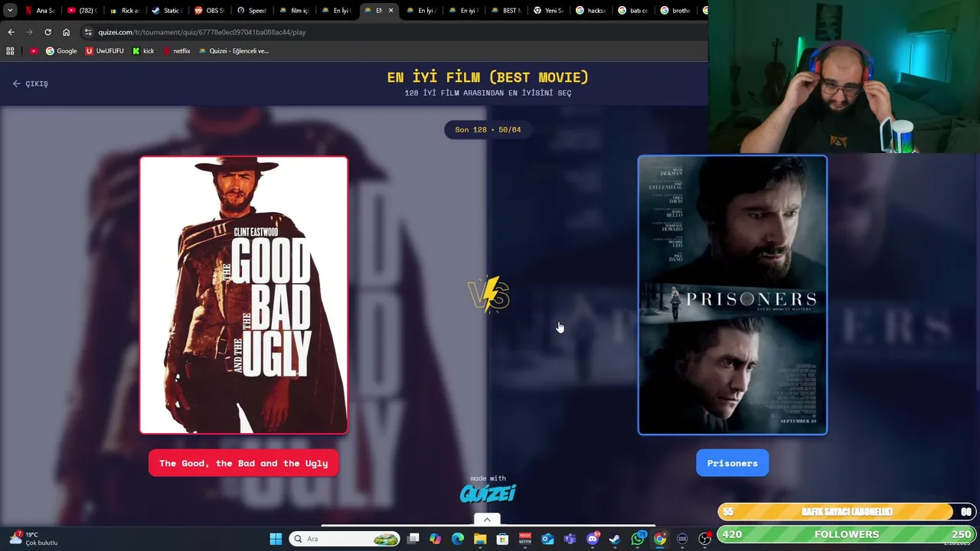
Task: Choose The Good, the Bad and the Ugly poster
Action: (x=243, y=295)
